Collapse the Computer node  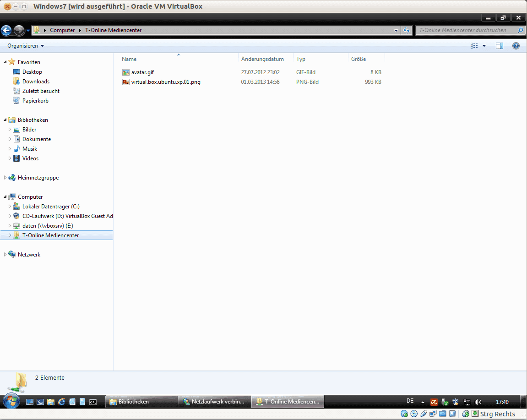[5, 196]
